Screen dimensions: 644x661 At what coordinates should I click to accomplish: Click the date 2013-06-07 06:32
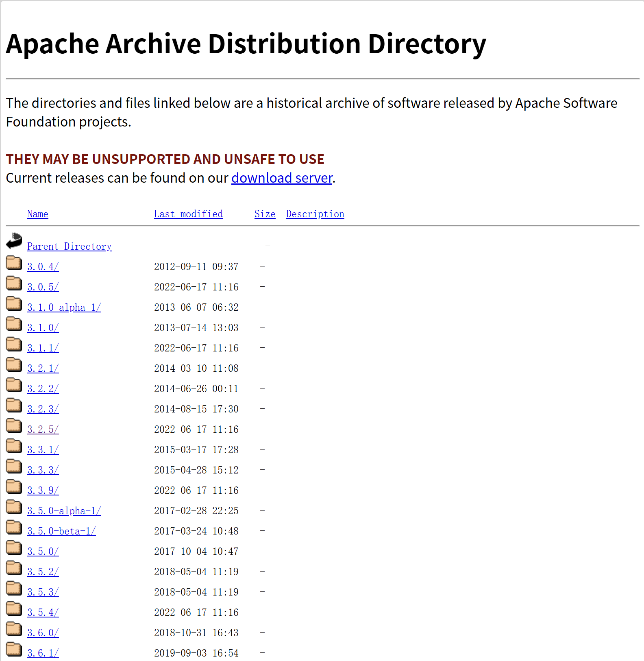(x=196, y=308)
